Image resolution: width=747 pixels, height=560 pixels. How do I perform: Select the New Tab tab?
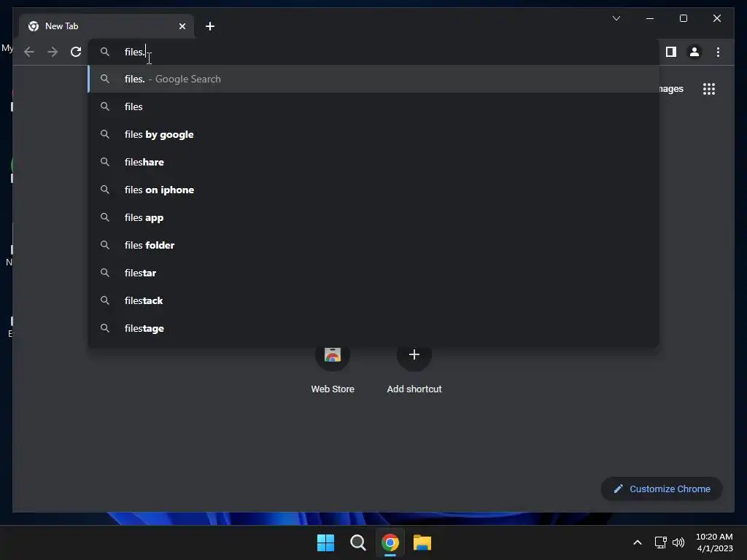pos(107,26)
